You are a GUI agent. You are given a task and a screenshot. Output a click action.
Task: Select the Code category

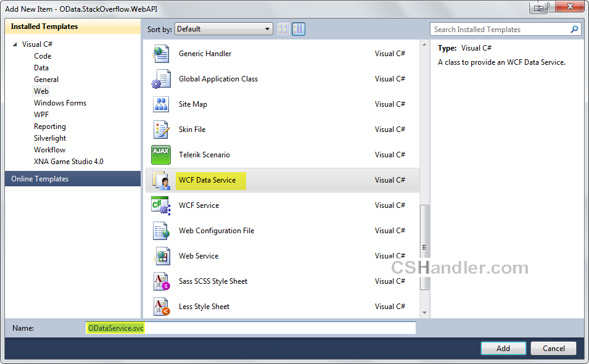coord(43,56)
